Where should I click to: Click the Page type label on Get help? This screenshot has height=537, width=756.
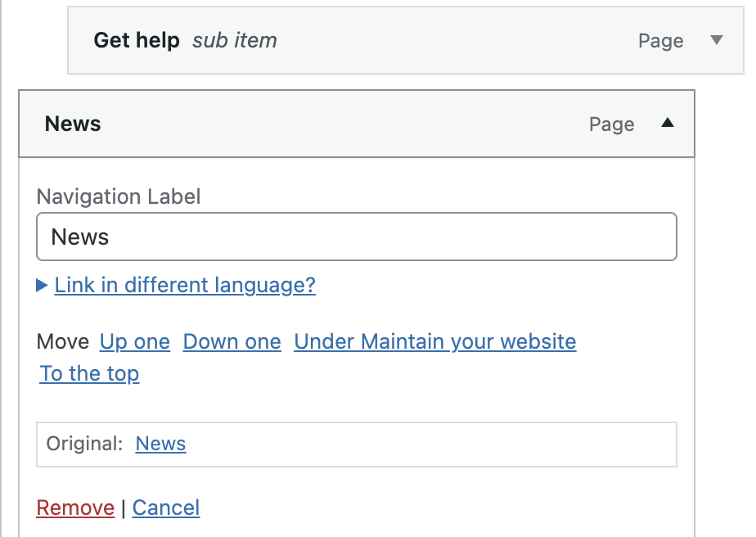pos(660,41)
